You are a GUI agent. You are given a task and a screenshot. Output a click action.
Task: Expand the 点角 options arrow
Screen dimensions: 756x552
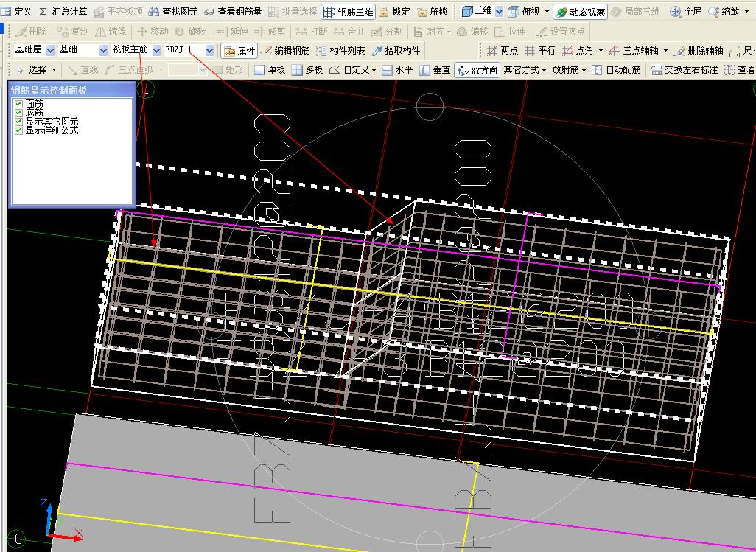tap(601, 51)
